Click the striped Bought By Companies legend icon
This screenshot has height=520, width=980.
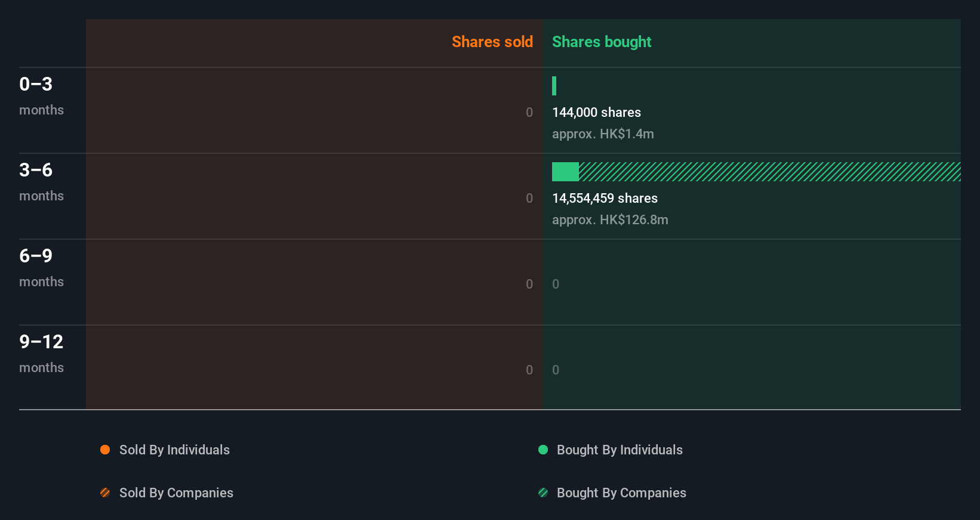point(543,493)
